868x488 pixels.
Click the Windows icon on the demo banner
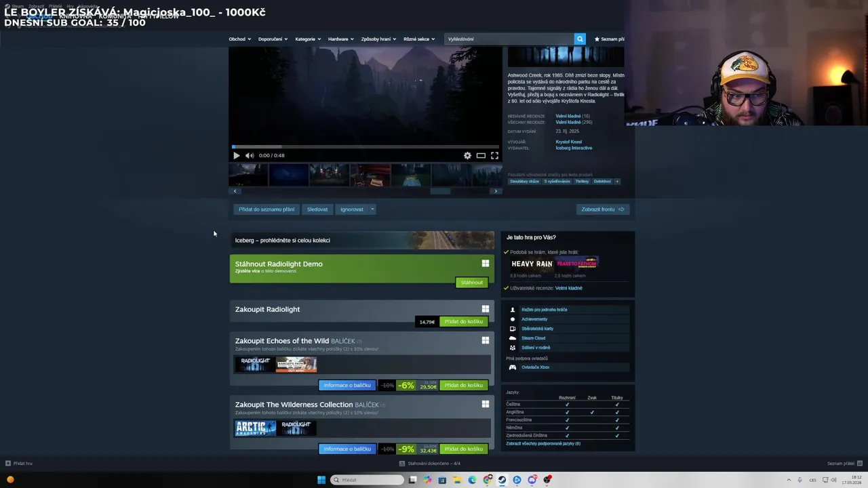[x=486, y=264]
